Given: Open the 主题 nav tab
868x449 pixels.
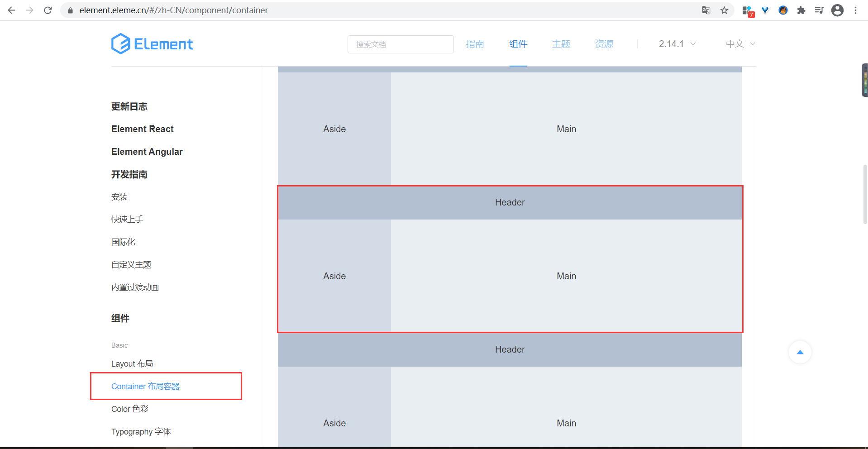Looking at the screenshot, I should [x=561, y=44].
